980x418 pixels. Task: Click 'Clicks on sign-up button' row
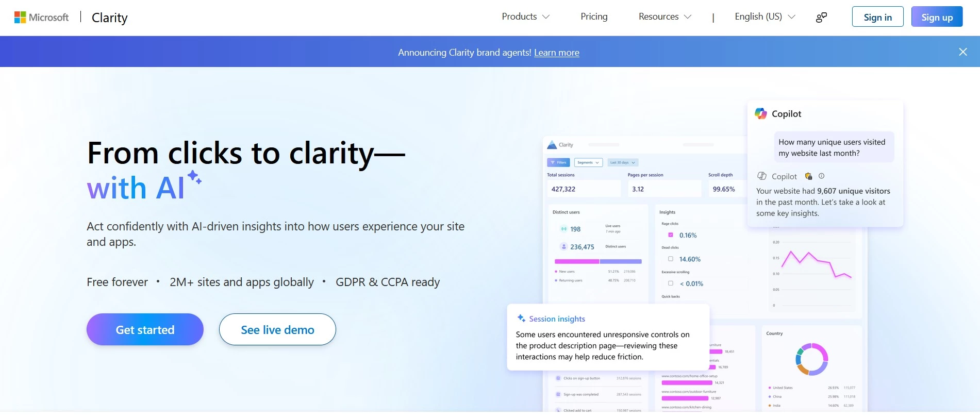(598, 378)
